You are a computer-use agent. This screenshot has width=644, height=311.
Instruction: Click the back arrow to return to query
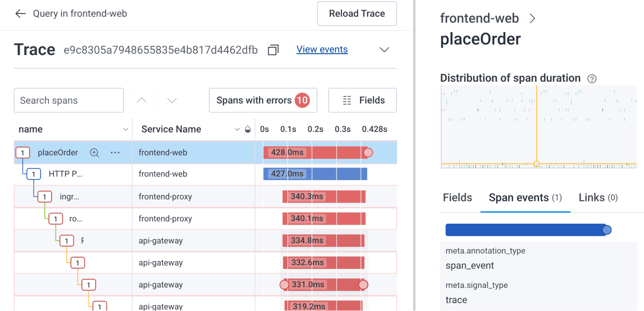[21, 14]
